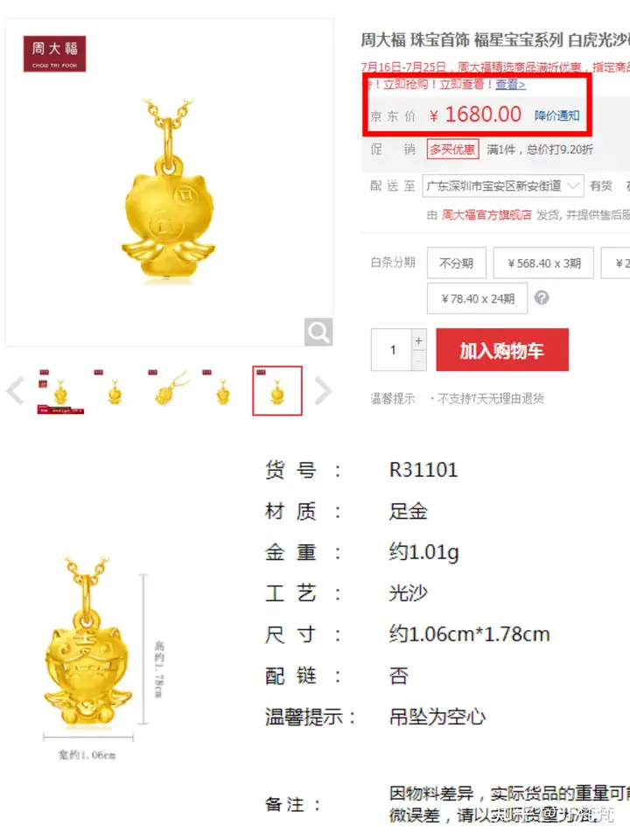Increase quantity with the plus stepper

coord(419,340)
